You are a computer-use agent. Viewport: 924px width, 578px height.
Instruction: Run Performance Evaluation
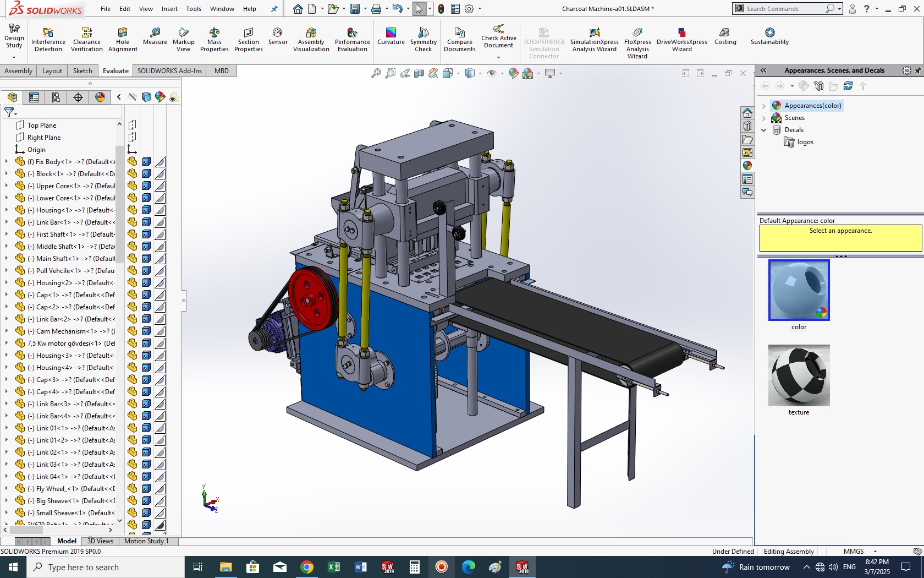(353, 40)
